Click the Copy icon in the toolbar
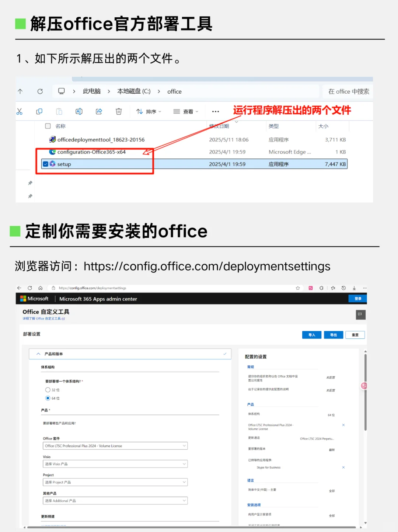The image size is (398, 532). 39,111
